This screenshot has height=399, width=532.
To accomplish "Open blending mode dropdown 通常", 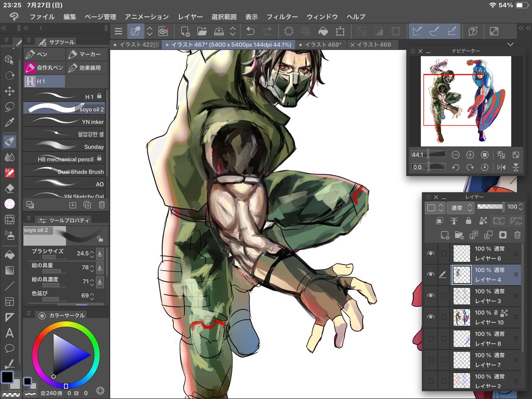I will click(x=461, y=207).
